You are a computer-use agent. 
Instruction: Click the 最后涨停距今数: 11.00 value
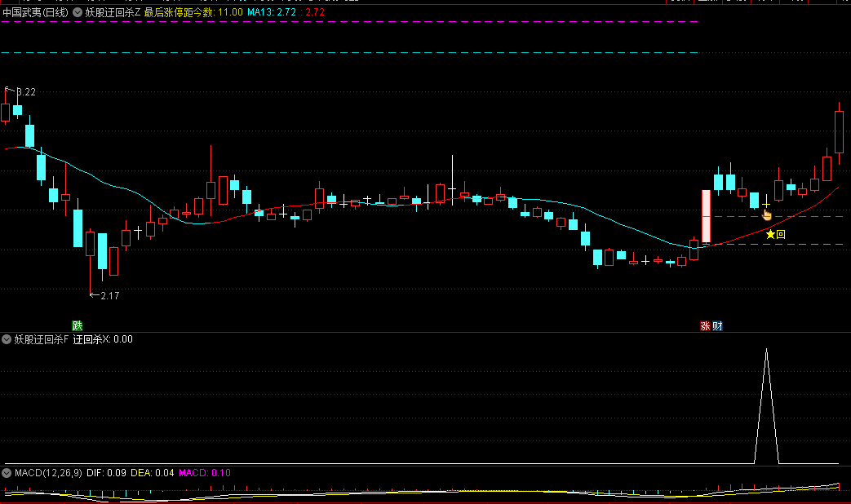pos(193,12)
